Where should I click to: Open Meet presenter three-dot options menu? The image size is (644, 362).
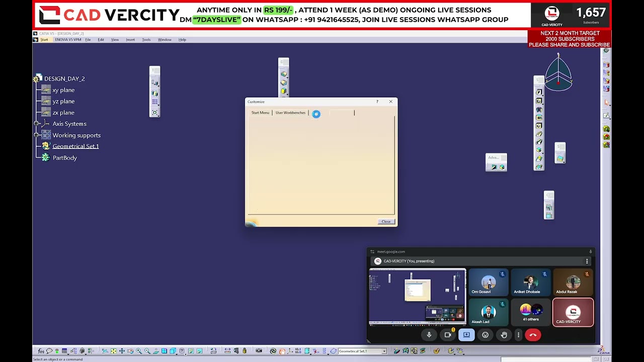[587, 261]
